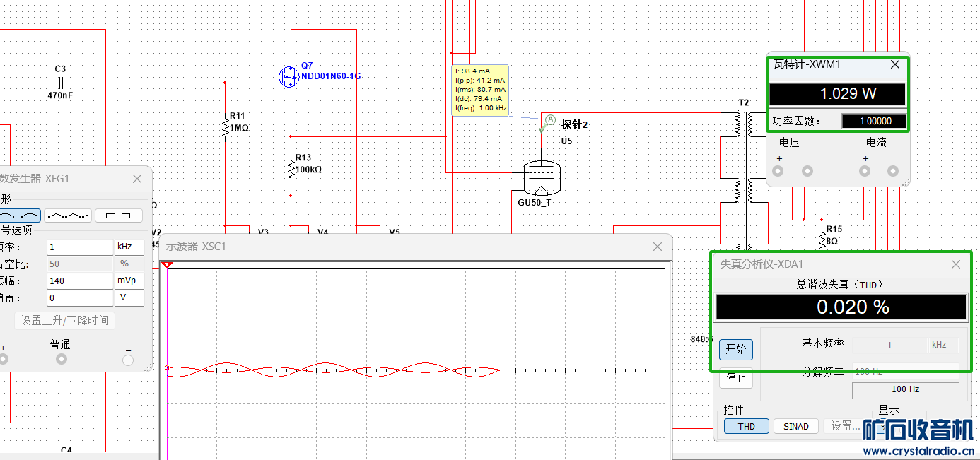
Task: Click the 设置上升/下降时间 button
Action: (64, 320)
